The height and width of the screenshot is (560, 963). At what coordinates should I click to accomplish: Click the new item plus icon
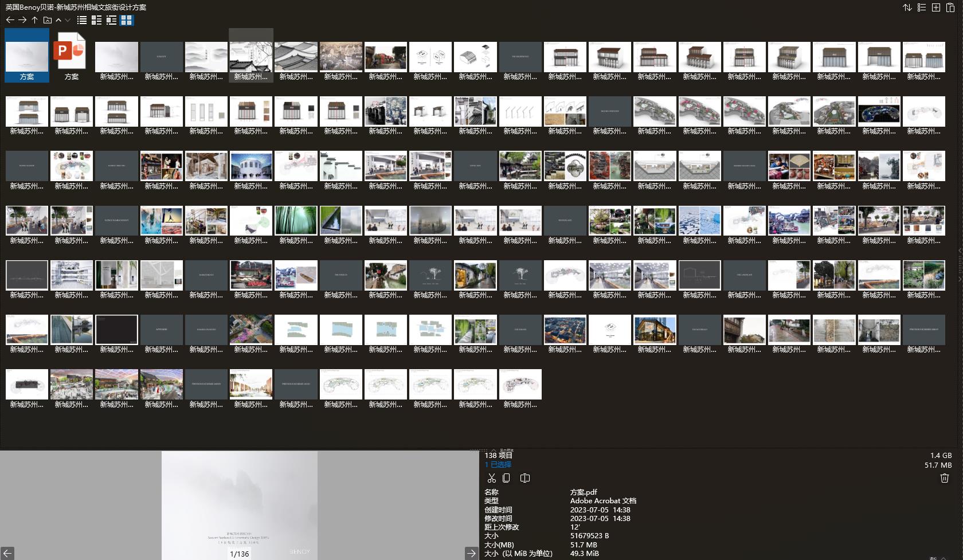[x=935, y=7]
